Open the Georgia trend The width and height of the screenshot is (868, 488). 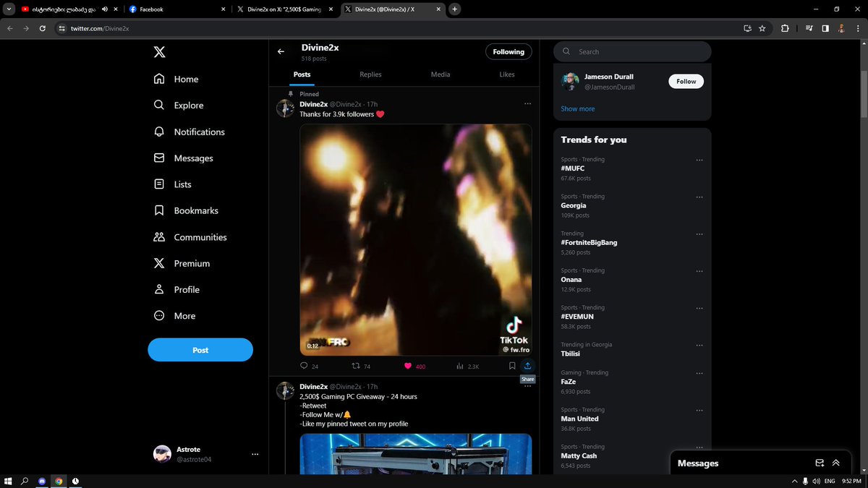[x=574, y=205]
